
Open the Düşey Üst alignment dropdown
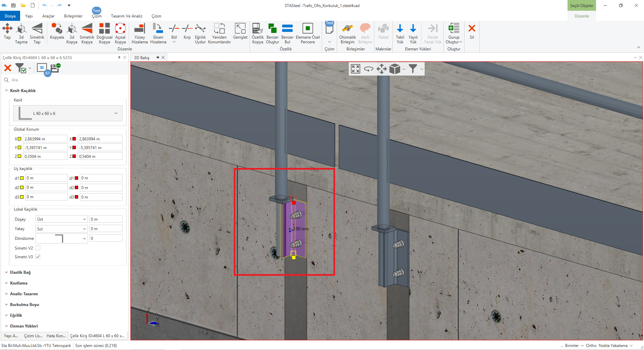coord(61,219)
